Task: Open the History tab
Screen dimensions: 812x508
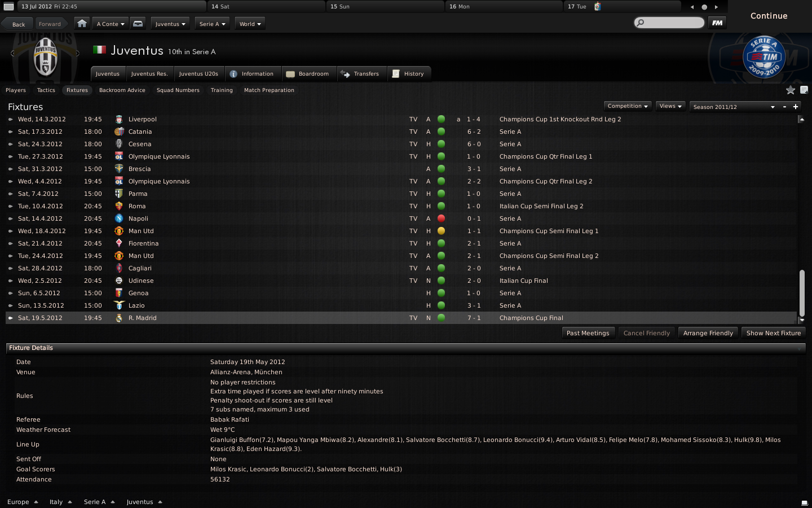Action: 408,74
